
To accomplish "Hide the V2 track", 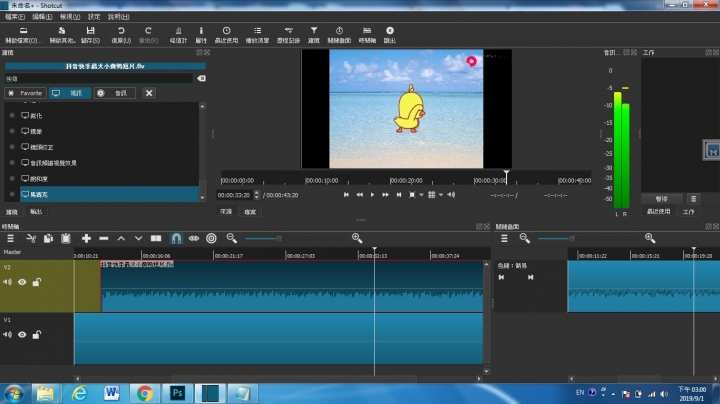I will point(22,282).
